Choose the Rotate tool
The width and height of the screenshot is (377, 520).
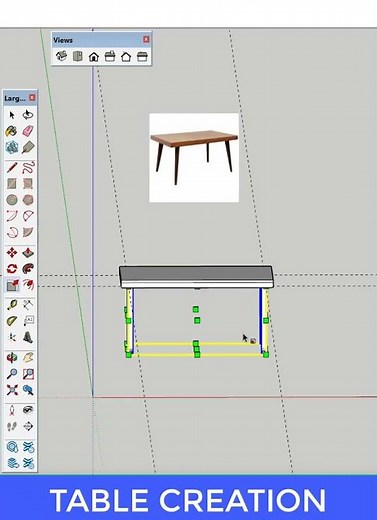(12, 269)
